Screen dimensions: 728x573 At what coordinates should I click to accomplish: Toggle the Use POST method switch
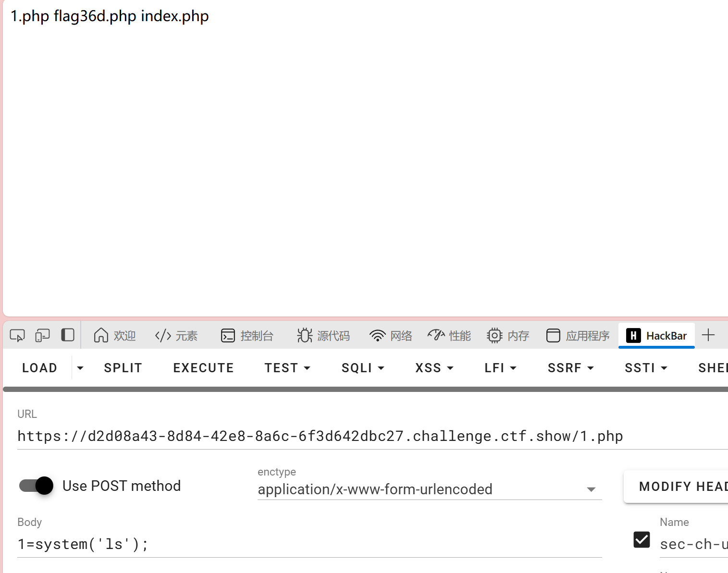[x=37, y=486]
